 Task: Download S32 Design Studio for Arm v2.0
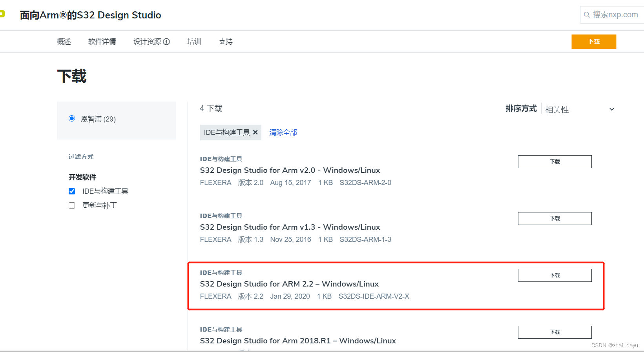pos(555,161)
